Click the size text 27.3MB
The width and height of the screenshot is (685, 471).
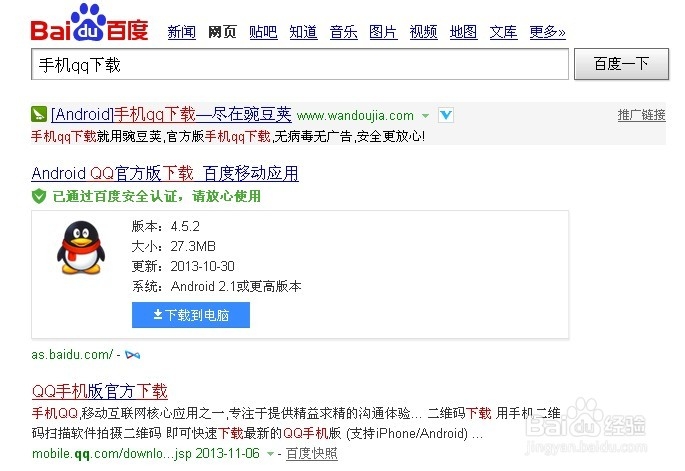coord(193,246)
